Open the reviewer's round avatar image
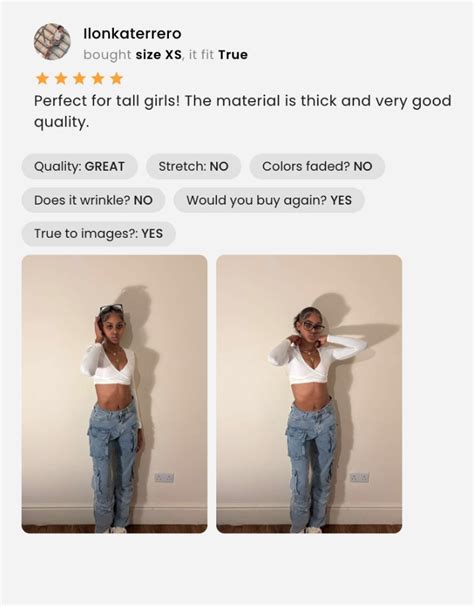This screenshot has width=474, height=606. click(52, 42)
